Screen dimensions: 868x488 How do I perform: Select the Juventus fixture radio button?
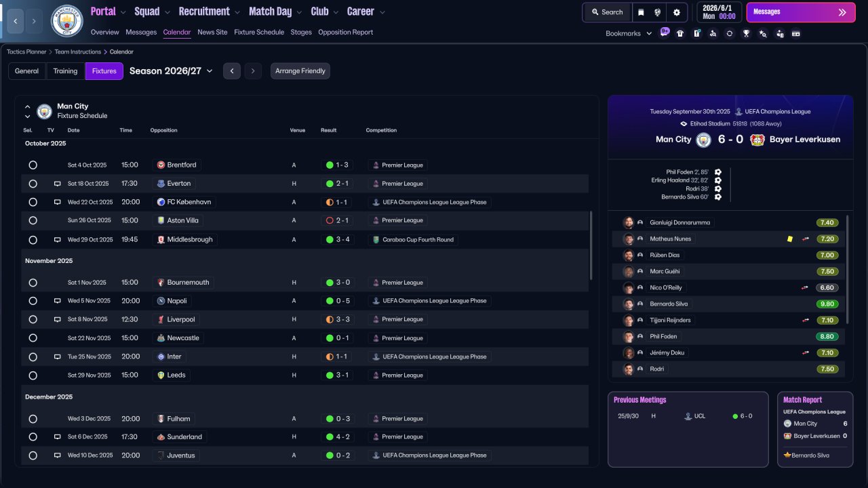pyautogui.click(x=33, y=455)
